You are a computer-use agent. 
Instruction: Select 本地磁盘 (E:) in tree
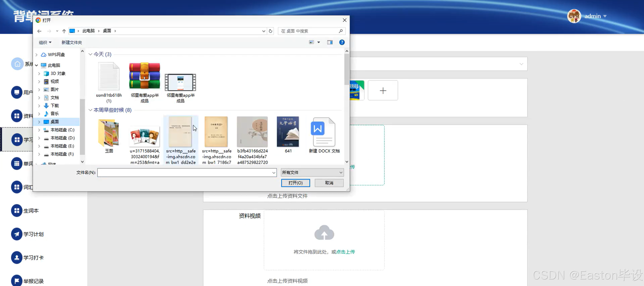click(x=62, y=146)
